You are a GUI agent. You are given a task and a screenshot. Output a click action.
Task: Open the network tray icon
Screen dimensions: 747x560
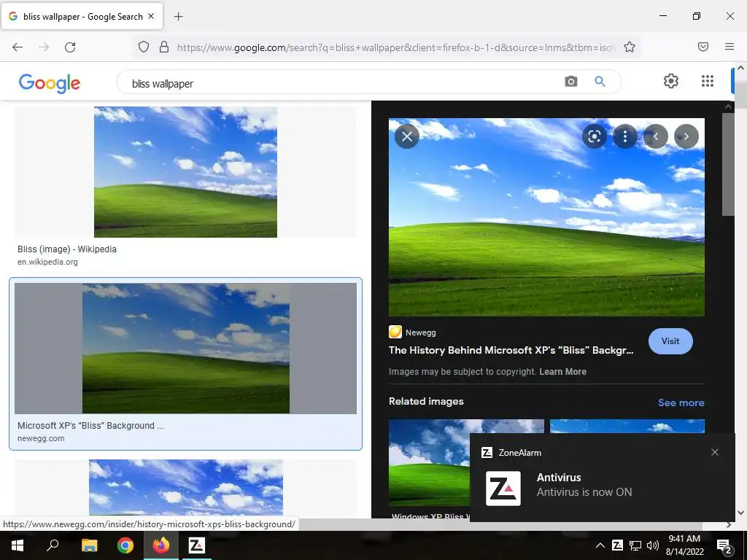pyautogui.click(x=635, y=545)
